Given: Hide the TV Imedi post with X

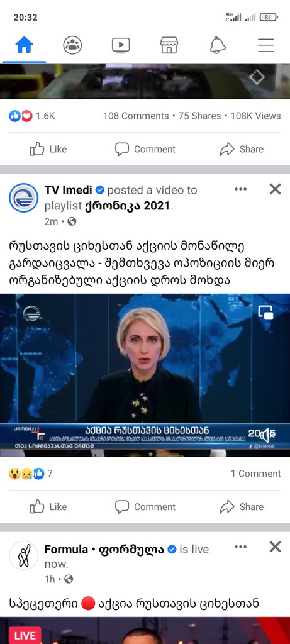Looking at the screenshot, I should (x=275, y=189).
